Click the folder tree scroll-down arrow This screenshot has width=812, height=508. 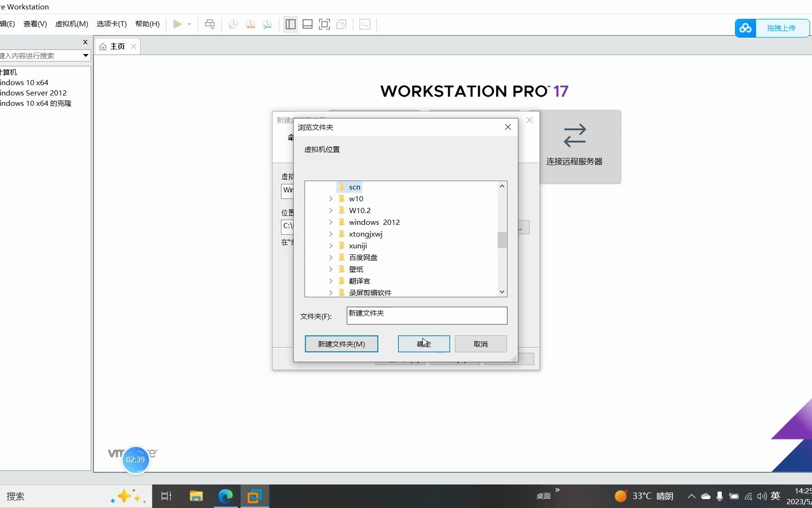coord(502,292)
